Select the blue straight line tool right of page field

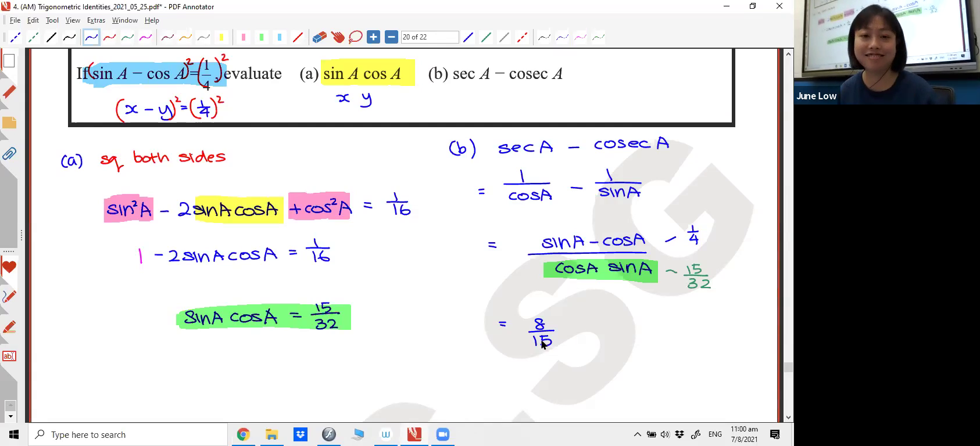(468, 38)
